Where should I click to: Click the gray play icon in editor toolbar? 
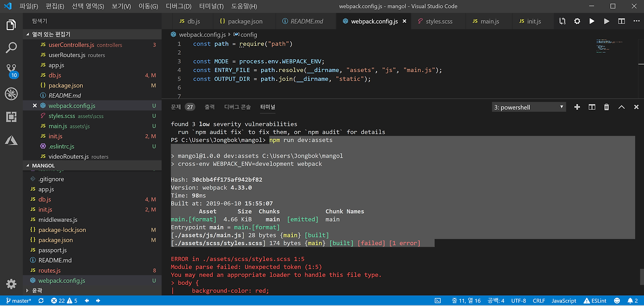point(607,22)
